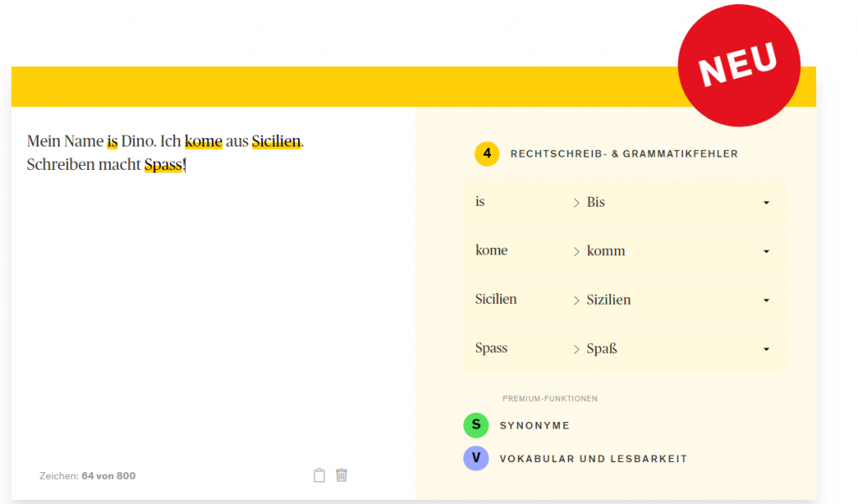Click the arrow icon before suggestion 'Bis'
This screenshot has height=504, width=858.
(x=576, y=202)
